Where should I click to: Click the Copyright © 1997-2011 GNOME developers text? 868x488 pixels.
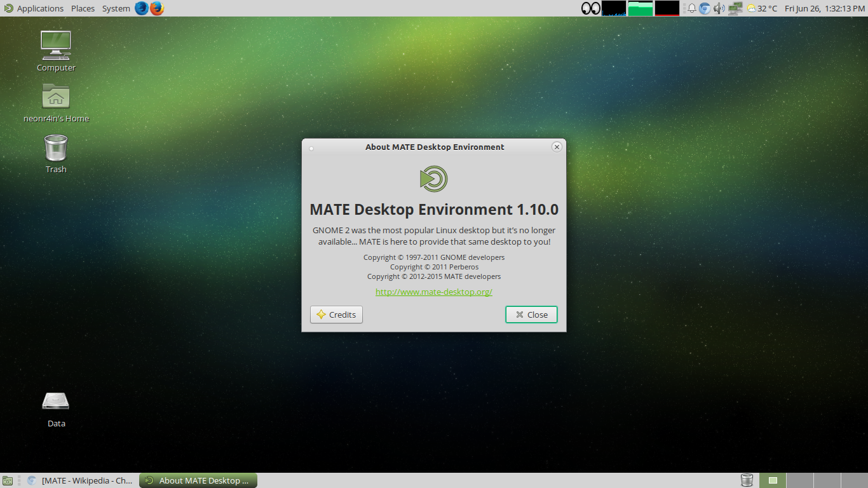[434, 257]
